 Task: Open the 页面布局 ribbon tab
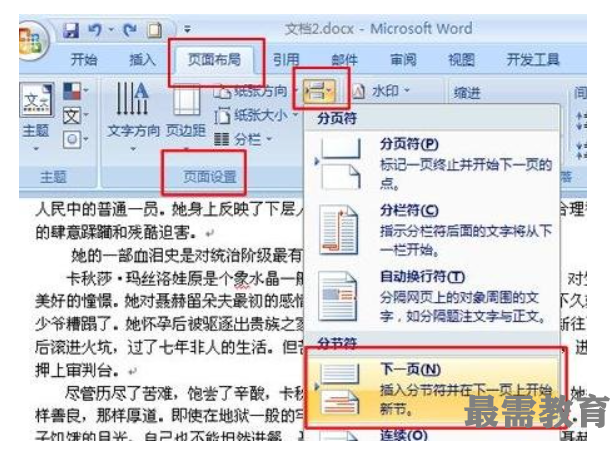[x=214, y=59]
